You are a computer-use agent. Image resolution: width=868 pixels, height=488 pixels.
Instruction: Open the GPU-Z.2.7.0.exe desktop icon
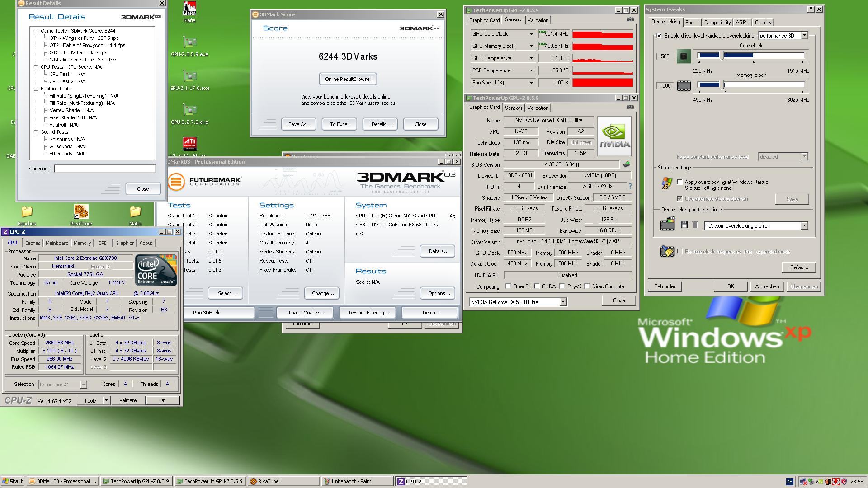[x=189, y=110]
